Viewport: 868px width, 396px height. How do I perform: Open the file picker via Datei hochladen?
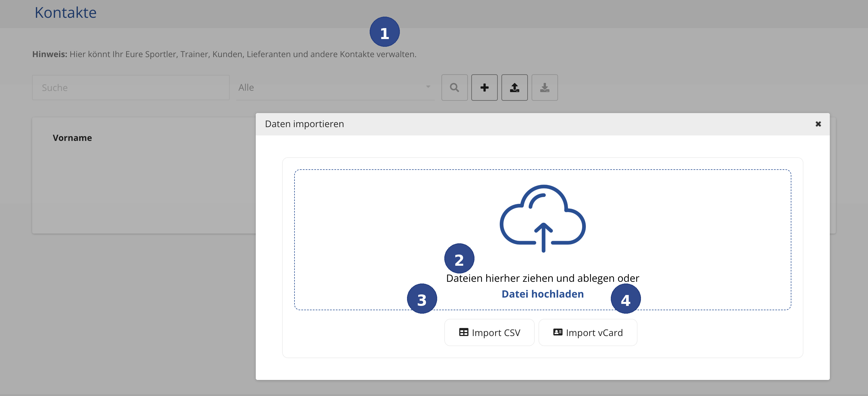click(x=542, y=294)
